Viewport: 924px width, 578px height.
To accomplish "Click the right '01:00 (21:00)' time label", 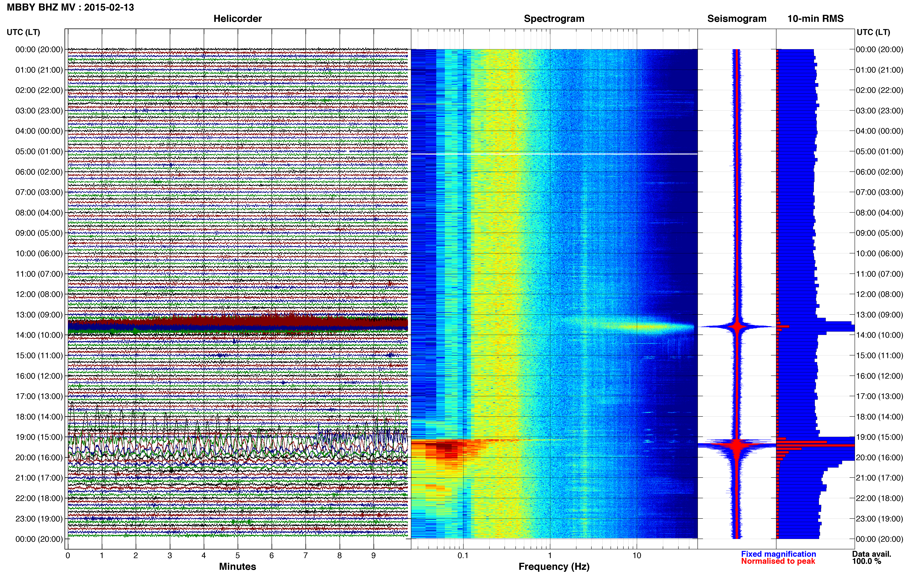I will coord(879,70).
